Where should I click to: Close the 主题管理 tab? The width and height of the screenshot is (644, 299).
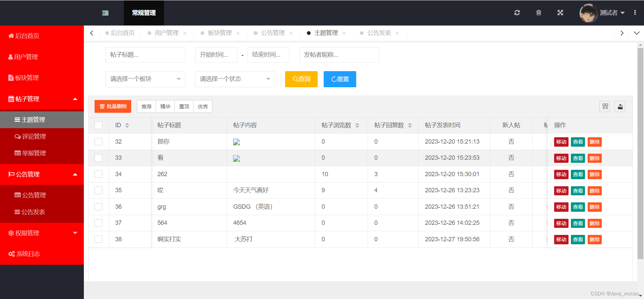(344, 33)
